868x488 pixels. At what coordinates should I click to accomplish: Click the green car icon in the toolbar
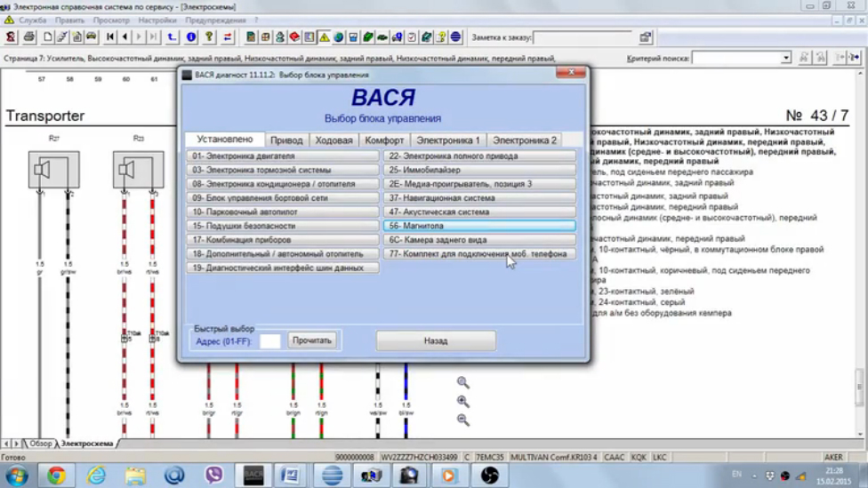click(x=382, y=37)
